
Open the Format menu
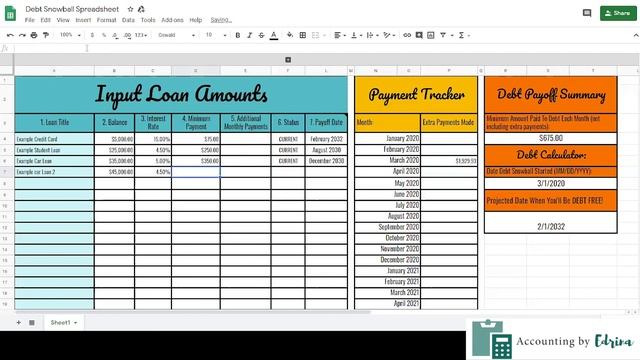[x=107, y=20]
